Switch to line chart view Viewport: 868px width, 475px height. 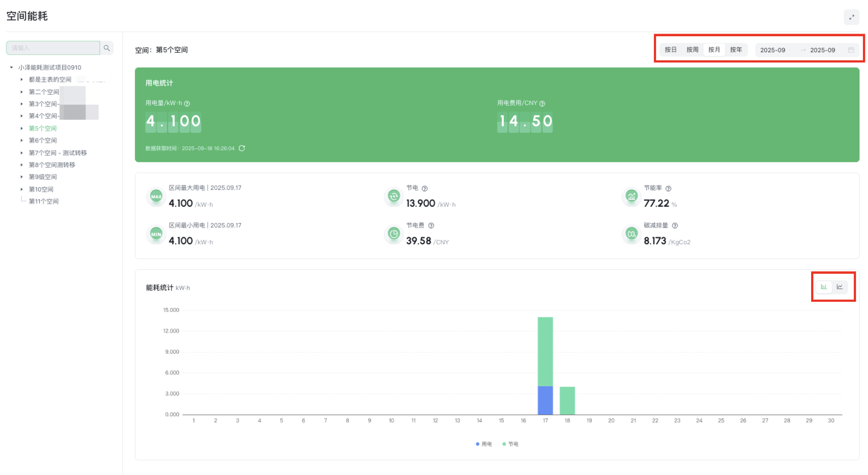coord(839,287)
